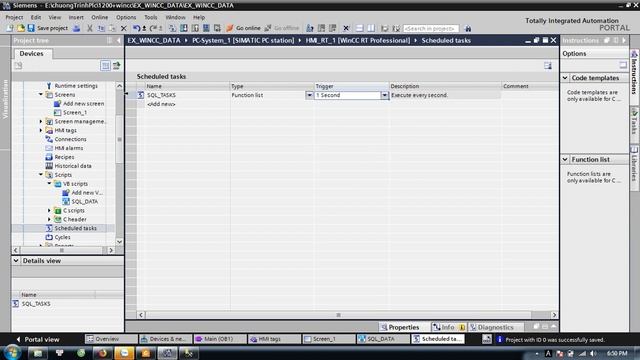Screen dimensions: 640x360
Task: Click the SQL_TASKS name cell
Action: [x=187, y=95]
